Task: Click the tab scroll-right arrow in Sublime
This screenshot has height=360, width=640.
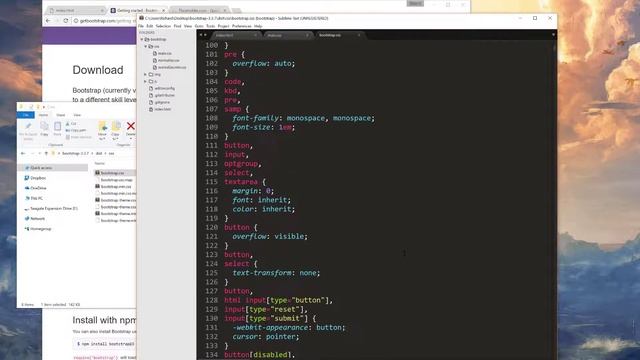Action: (x=205, y=35)
